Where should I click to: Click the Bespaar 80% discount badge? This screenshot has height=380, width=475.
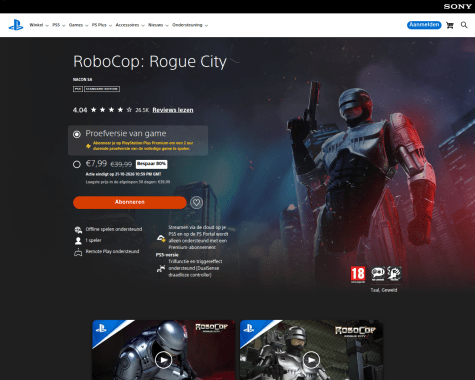click(x=151, y=164)
